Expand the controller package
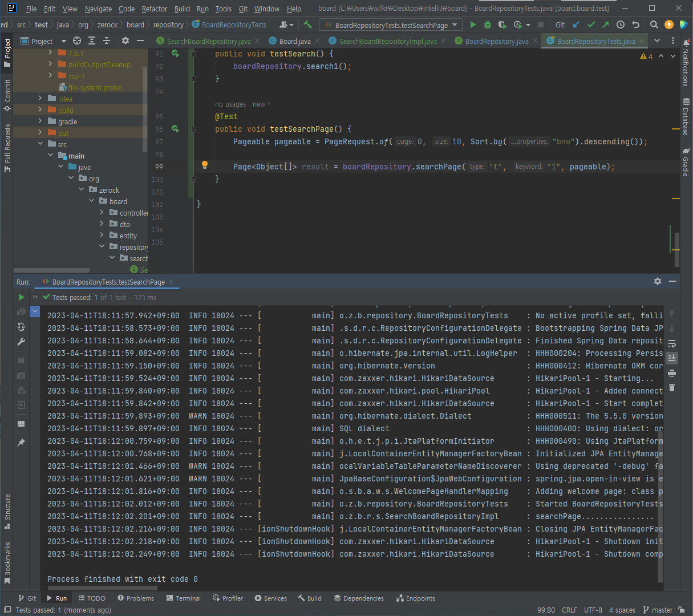Image resolution: width=693 pixels, height=616 pixels. (102, 212)
